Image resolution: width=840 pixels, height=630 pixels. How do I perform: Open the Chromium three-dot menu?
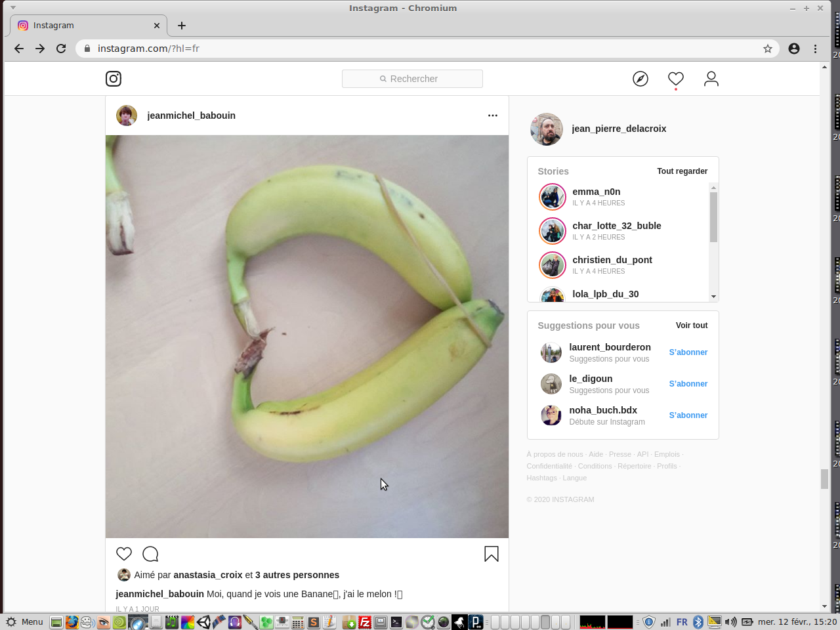816,49
